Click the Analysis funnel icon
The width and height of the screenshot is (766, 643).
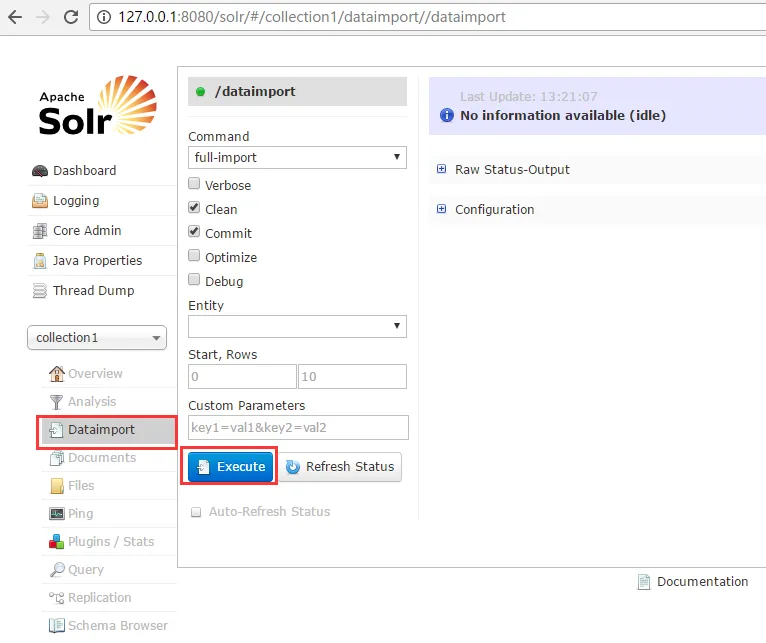57,402
